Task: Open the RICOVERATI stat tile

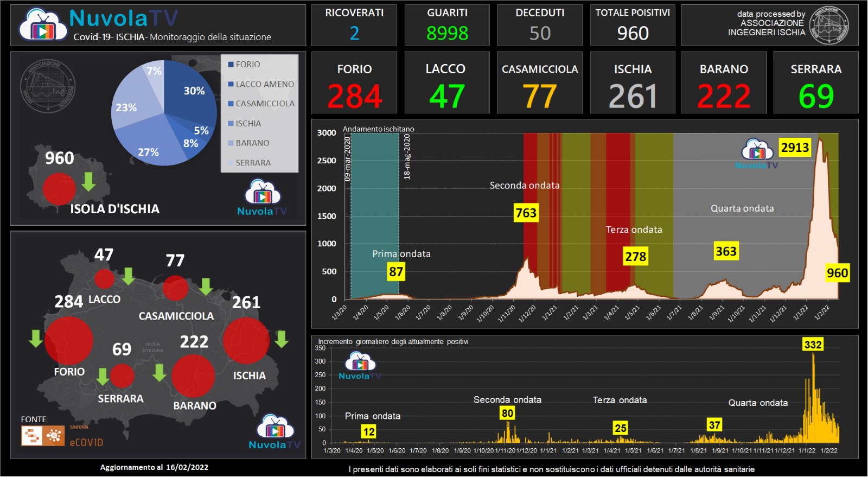Action: click(354, 26)
